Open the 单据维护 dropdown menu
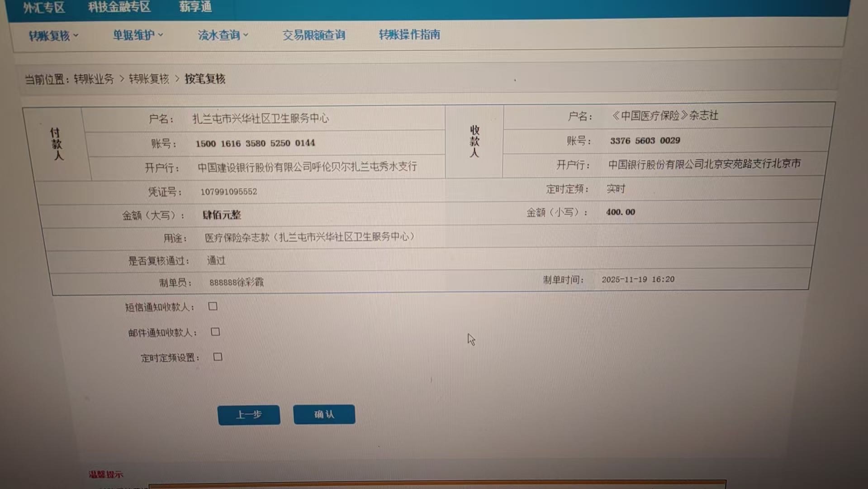The width and height of the screenshot is (868, 489). coord(138,35)
